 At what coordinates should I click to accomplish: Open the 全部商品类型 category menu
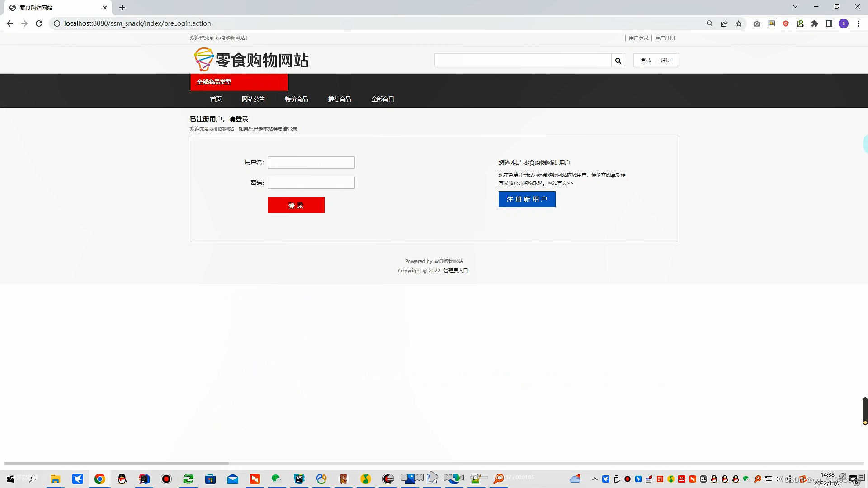[x=239, y=82]
